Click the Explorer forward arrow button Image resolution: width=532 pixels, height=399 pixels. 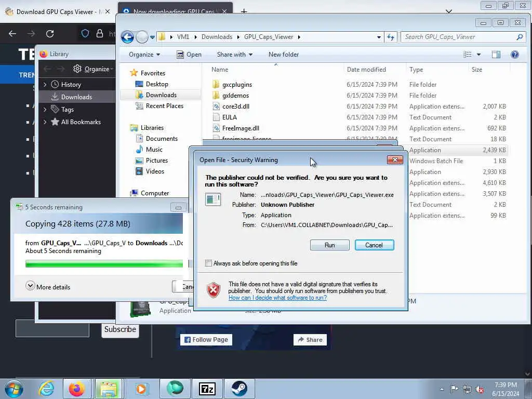(142, 37)
